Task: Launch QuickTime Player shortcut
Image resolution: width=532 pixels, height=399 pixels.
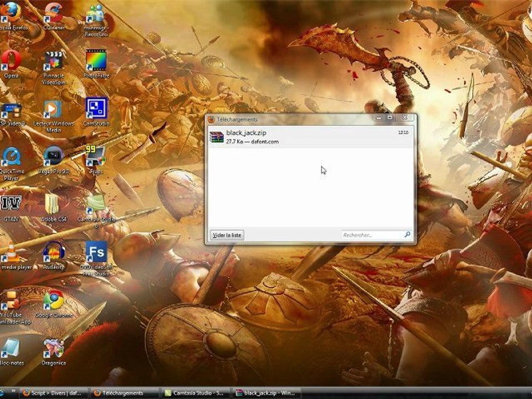Action: click(x=12, y=164)
